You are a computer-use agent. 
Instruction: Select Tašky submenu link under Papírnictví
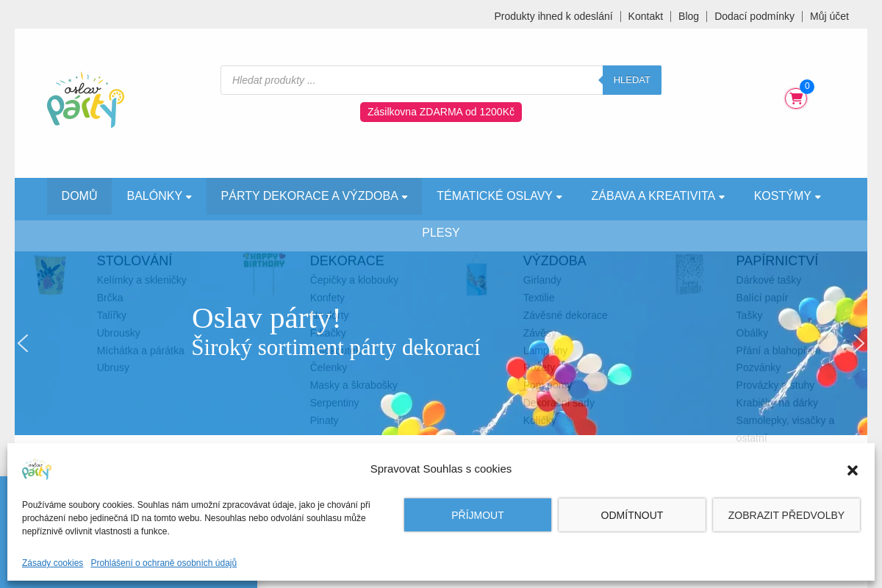749,315
